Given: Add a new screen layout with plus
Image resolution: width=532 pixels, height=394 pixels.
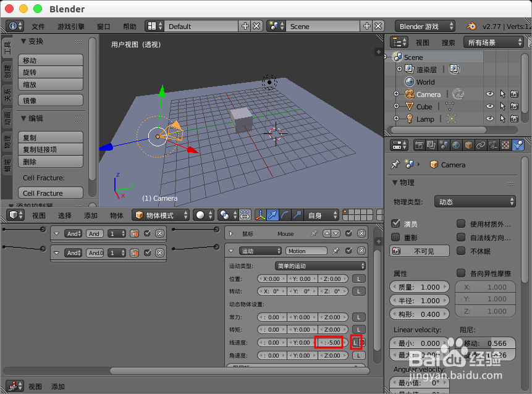Looking at the screenshot, I should coord(245,26).
